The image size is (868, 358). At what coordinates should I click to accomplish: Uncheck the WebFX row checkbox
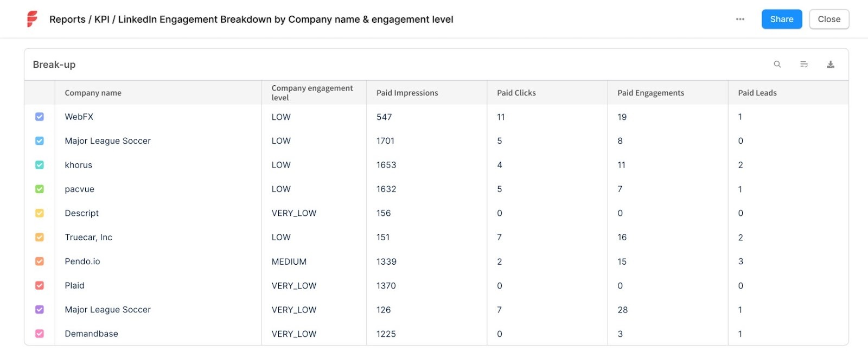[x=40, y=117]
